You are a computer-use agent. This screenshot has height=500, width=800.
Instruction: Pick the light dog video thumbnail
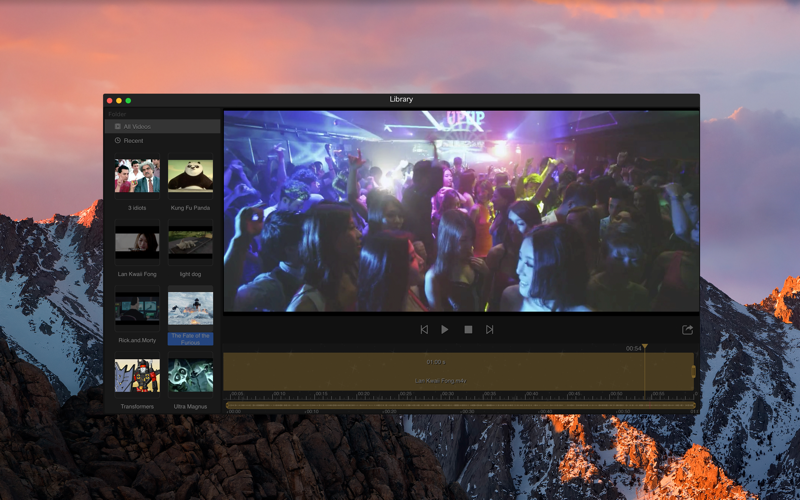coord(190,242)
